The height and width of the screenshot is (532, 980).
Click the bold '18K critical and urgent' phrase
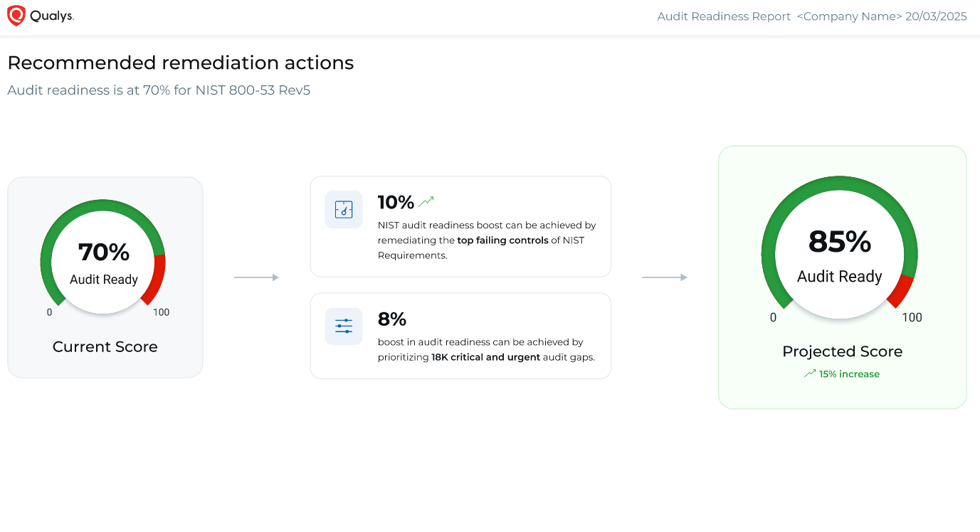(x=486, y=357)
